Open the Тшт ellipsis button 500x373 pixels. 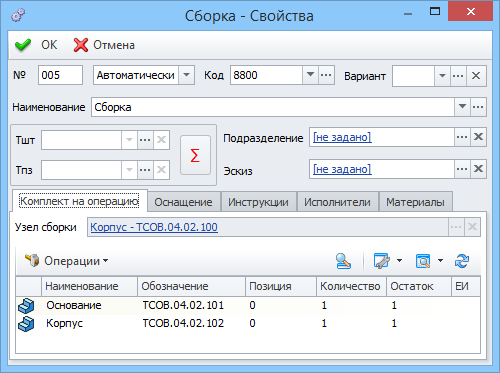(145, 140)
